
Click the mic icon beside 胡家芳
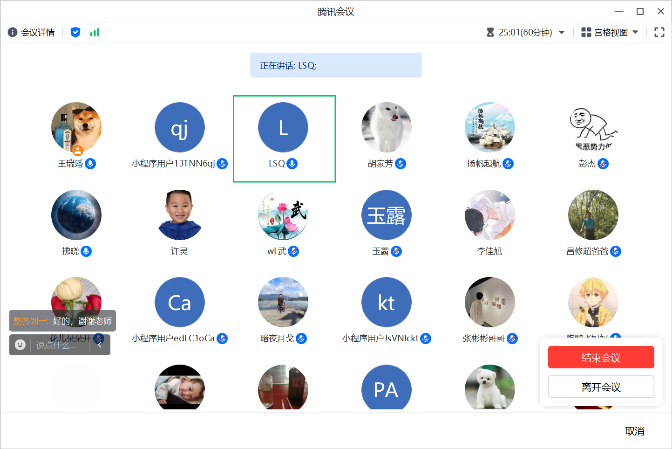point(400,163)
